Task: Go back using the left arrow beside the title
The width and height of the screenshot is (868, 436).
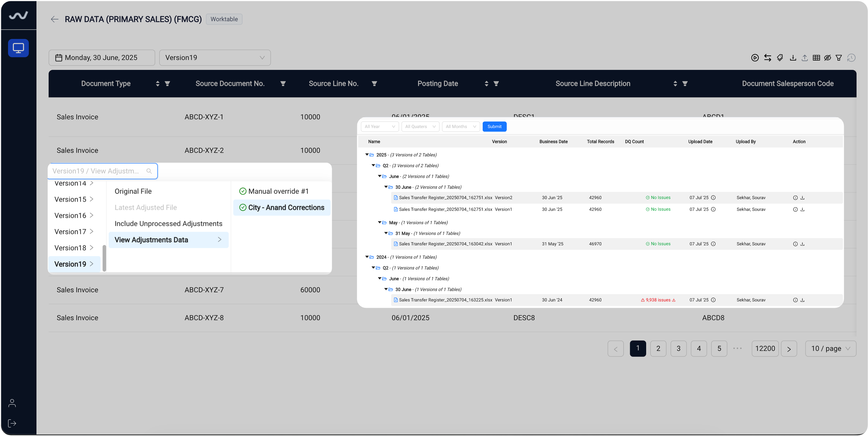Action: [55, 19]
